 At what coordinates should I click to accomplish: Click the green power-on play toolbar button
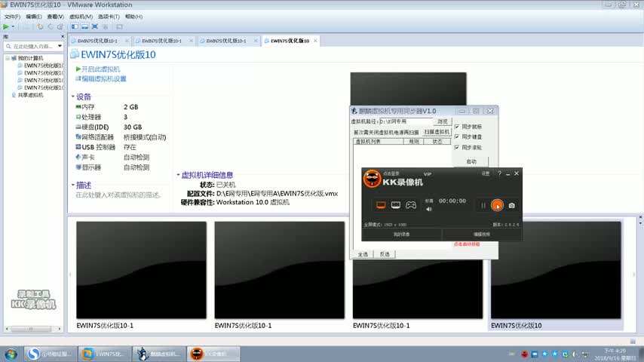tap(6, 26)
